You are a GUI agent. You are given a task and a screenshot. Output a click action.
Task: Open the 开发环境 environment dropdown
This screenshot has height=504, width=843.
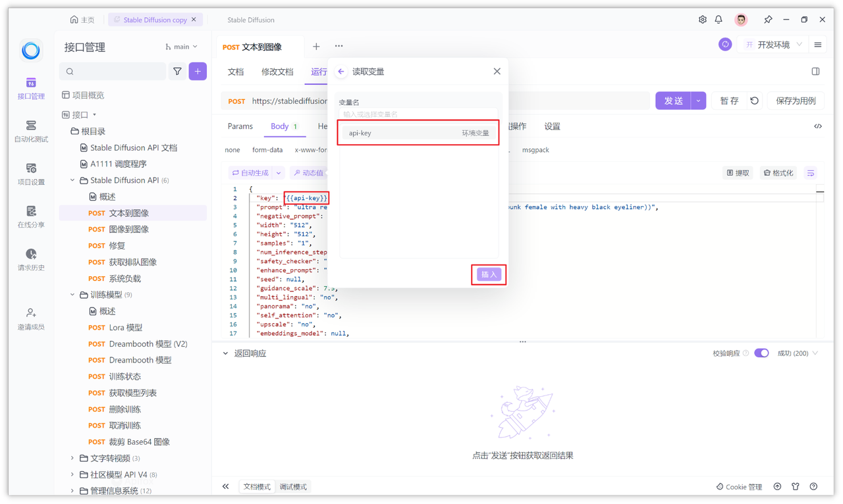tap(773, 45)
